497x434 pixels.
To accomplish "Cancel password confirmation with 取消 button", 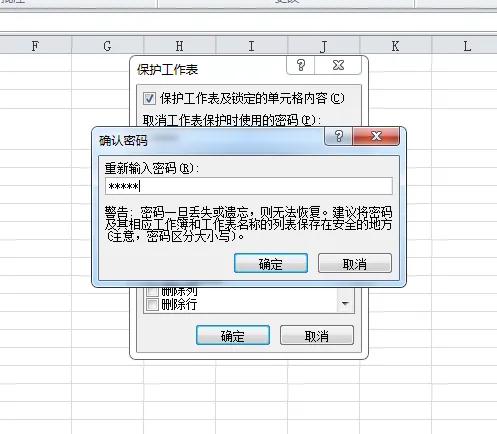I will 355,263.
